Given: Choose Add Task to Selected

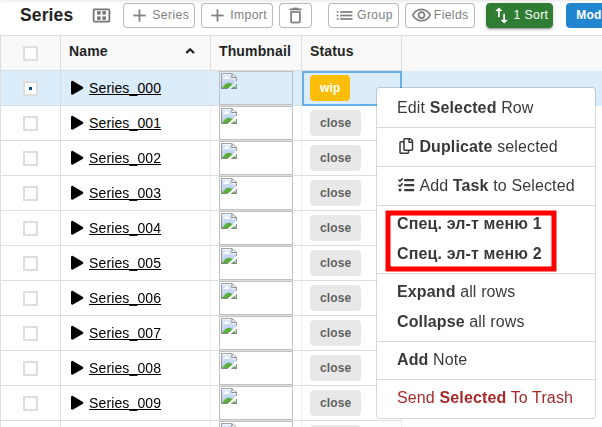Looking at the screenshot, I should pyautogui.click(x=485, y=185).
